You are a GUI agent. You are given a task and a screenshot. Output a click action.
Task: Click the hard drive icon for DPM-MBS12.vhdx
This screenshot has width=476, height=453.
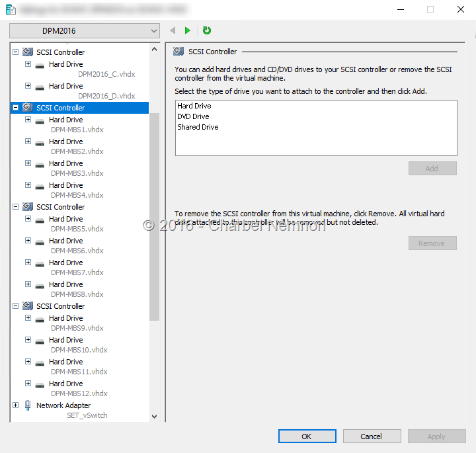(x=40, y=385)
